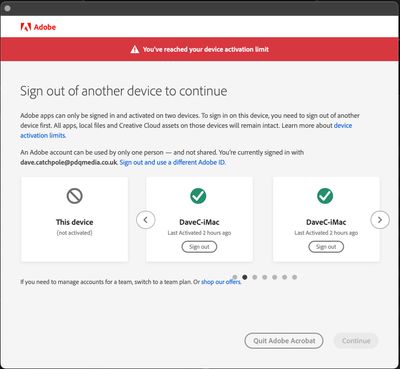Sign out of the middle DaveC-iMac device
Screen dimensions: 400x369
(199, 247)
